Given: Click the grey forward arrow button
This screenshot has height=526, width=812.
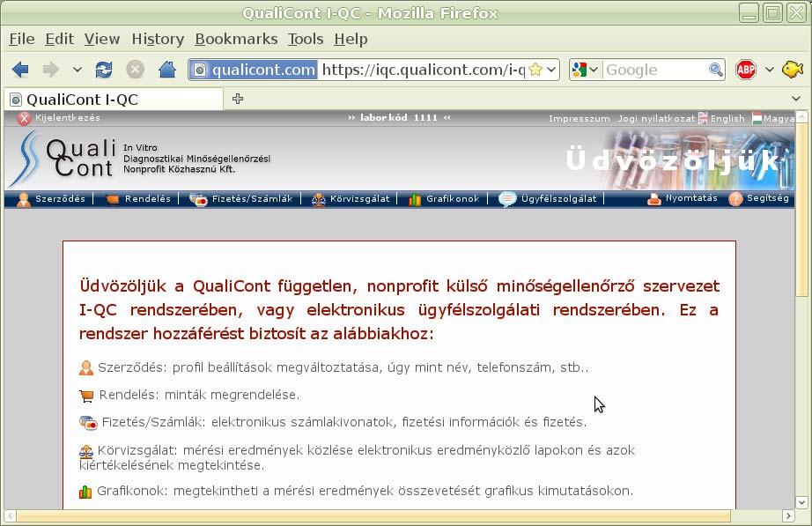Looking at the screenshot, I should 51,70.
